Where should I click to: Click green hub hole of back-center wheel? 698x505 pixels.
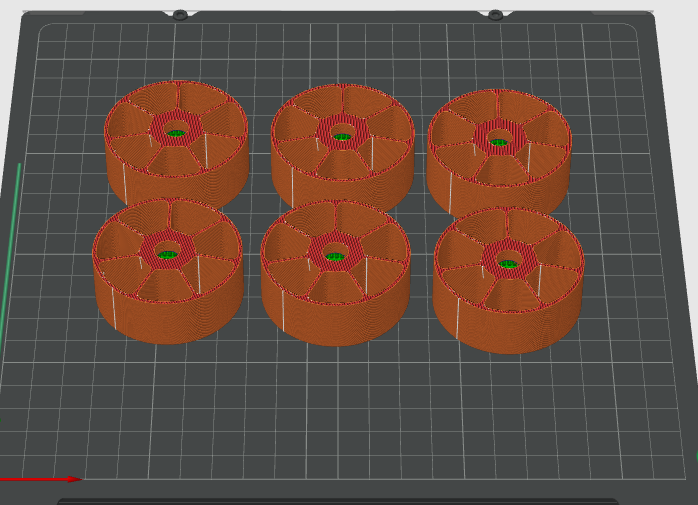(x=342, y=135)
